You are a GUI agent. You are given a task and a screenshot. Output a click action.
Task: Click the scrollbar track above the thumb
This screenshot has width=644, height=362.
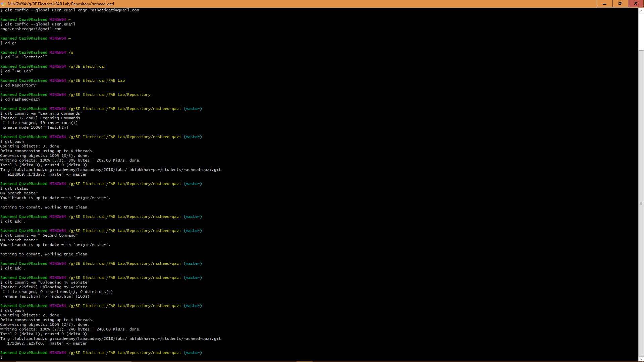coord(641,32)
